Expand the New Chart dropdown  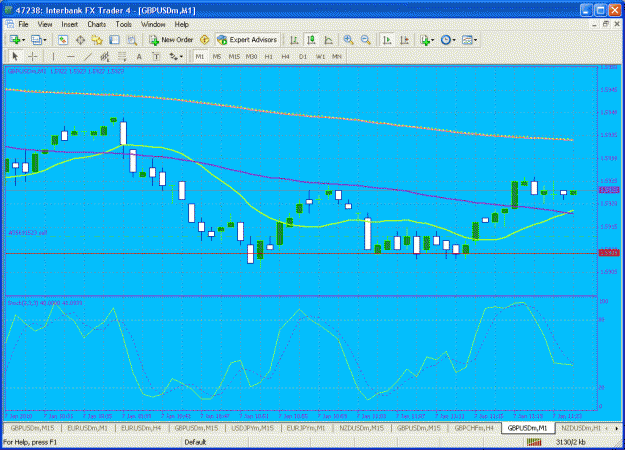(24, 40)
